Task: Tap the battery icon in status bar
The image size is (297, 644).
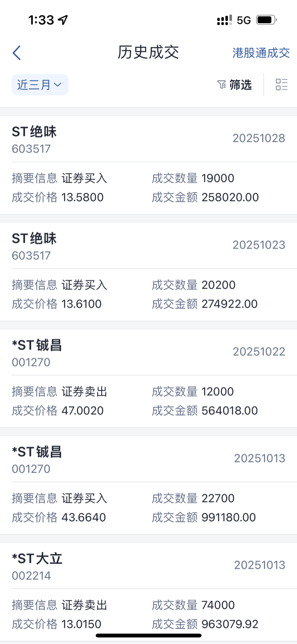Action: coord(266,20)
